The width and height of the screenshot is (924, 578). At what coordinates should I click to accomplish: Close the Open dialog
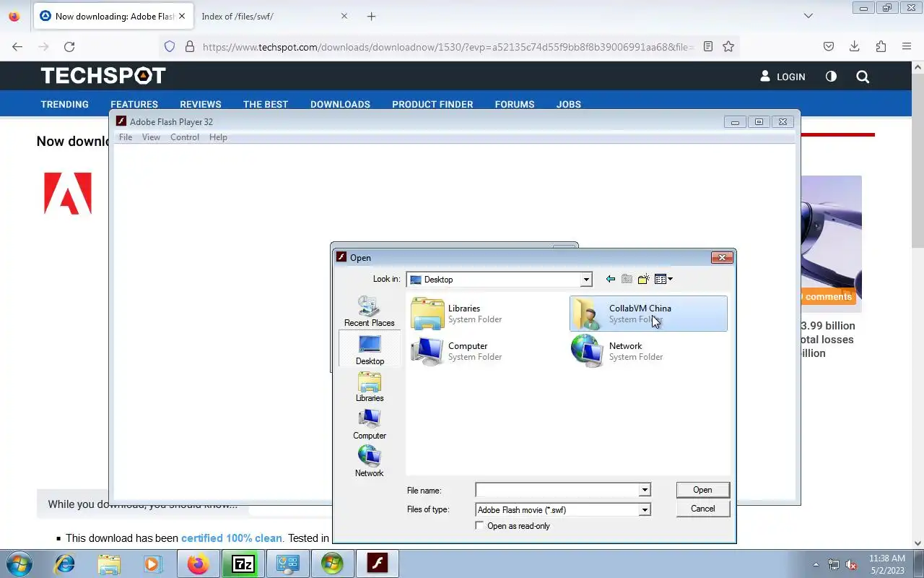coord(722,257)
